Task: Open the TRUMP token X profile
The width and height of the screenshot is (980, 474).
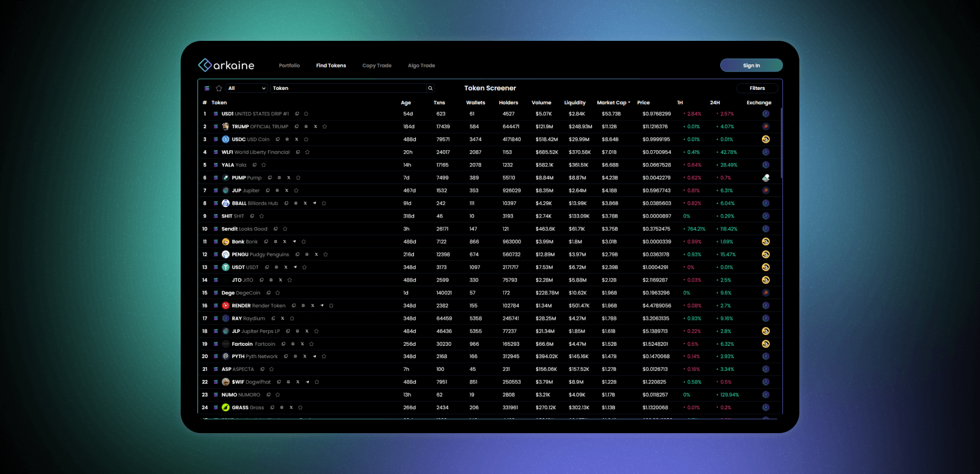Action: pyautogui.click(x=315, y=127)
